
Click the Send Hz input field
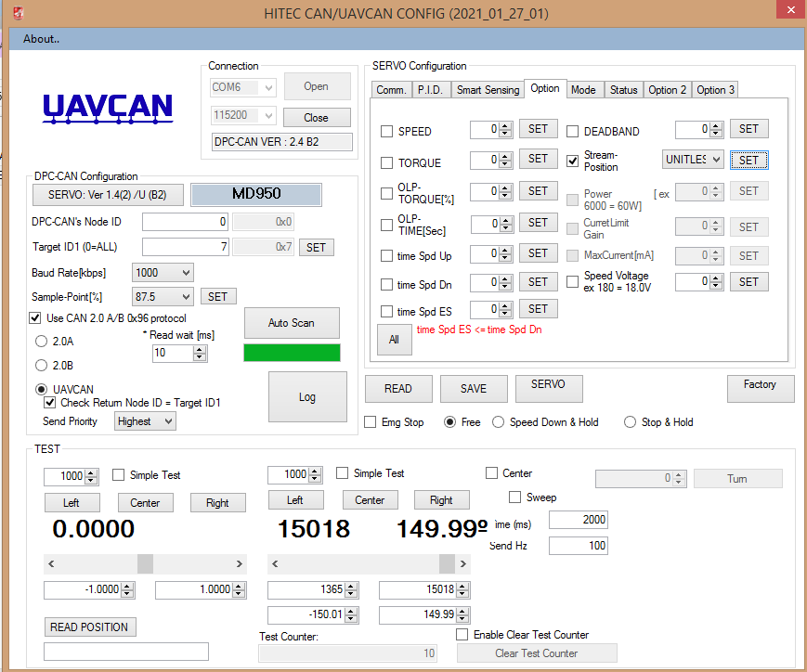[579, 546]
